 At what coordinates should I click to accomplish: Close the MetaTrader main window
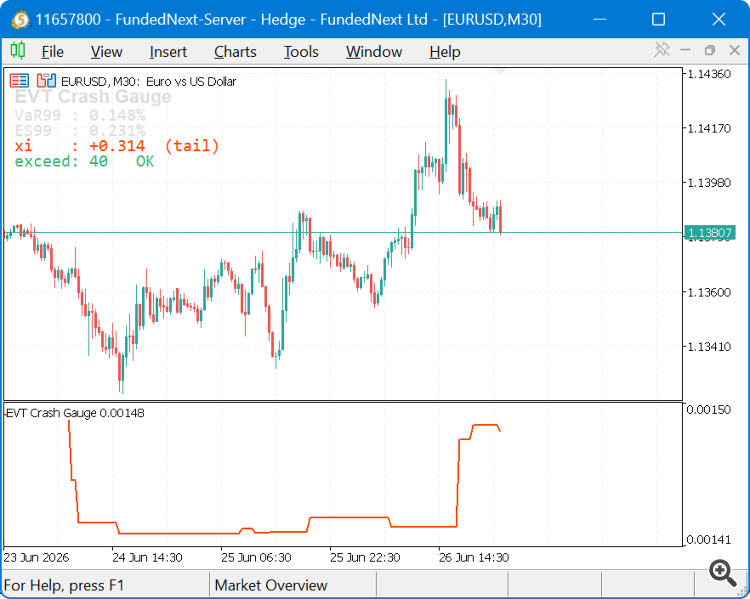pos(718,20)
